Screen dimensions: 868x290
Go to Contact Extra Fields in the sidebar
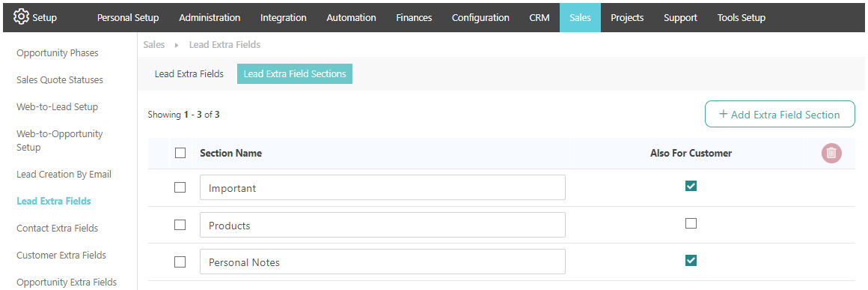pyautogui.click(x=58, y=228)
